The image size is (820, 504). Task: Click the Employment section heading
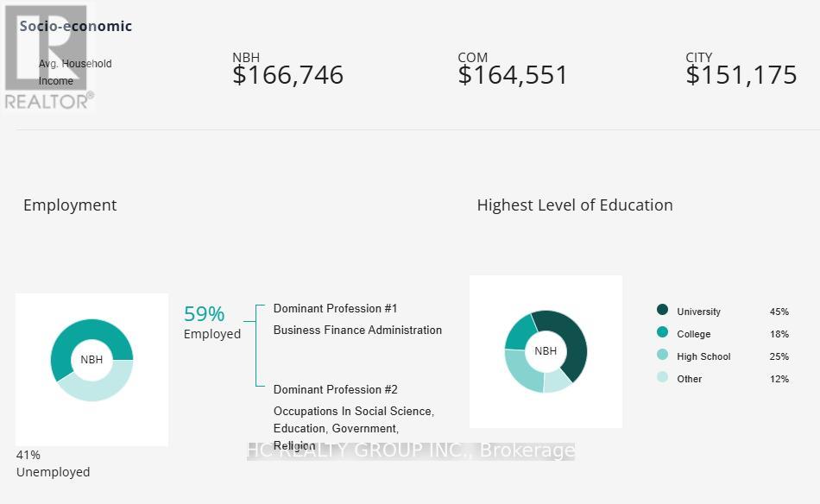coord(70,205)
